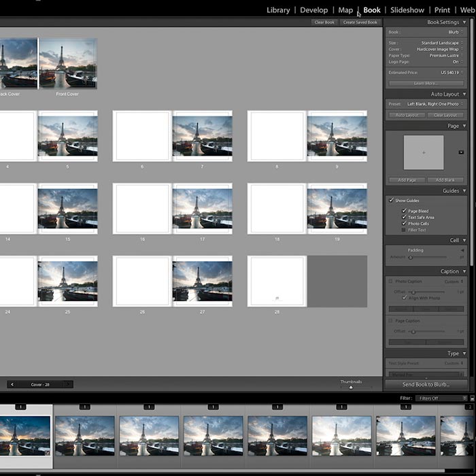Uncheck the Text Safe Area guide
Screen dimensions: 476x476
pos(404,217)
